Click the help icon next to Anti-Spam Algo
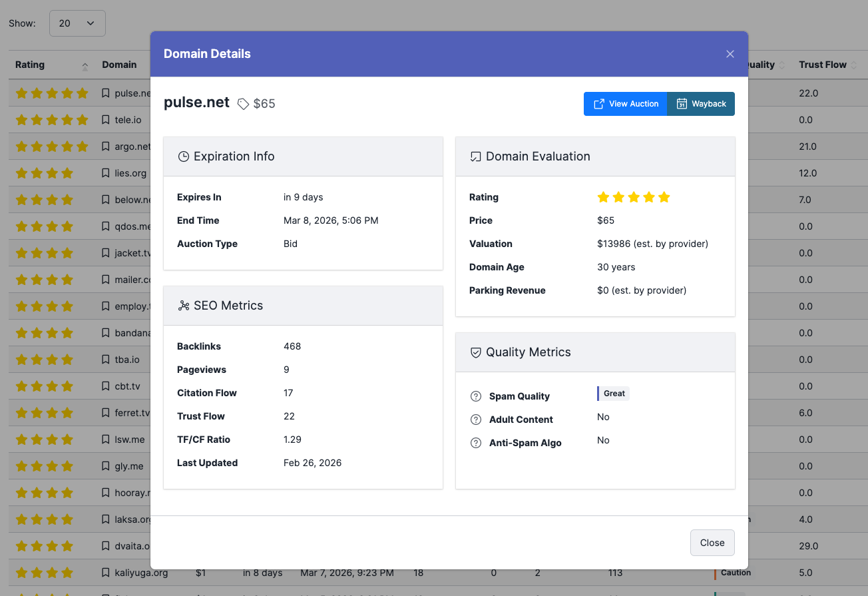 476,442
